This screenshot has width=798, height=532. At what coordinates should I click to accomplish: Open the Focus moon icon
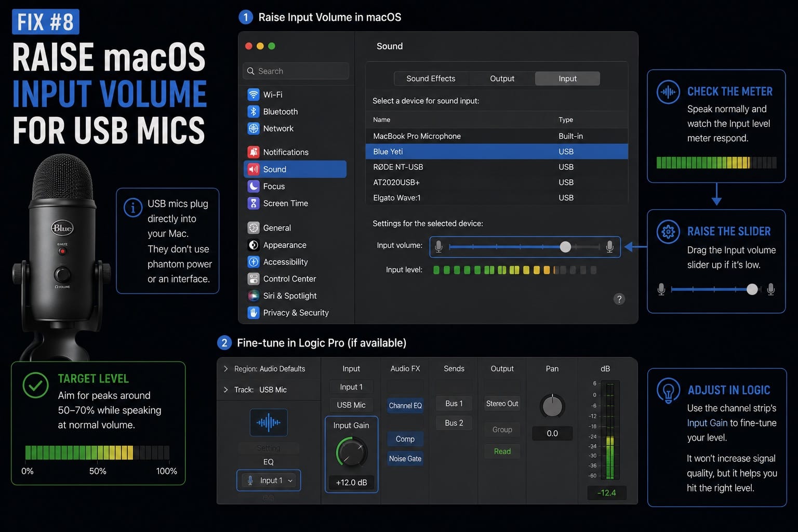tap(253, 186)
